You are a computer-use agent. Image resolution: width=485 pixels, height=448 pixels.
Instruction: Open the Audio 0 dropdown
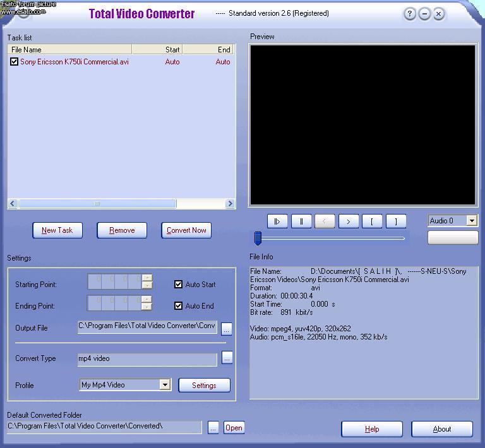coord(472,221)
